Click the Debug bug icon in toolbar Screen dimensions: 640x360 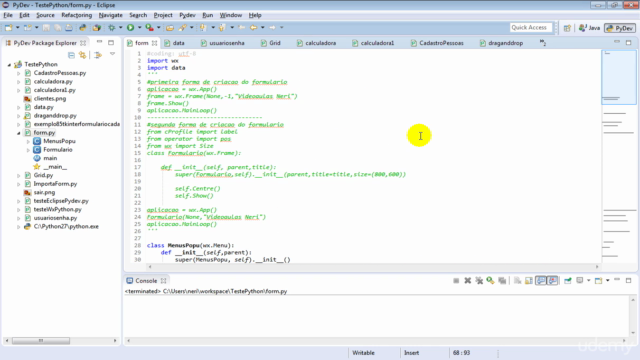tap(111, 28)
